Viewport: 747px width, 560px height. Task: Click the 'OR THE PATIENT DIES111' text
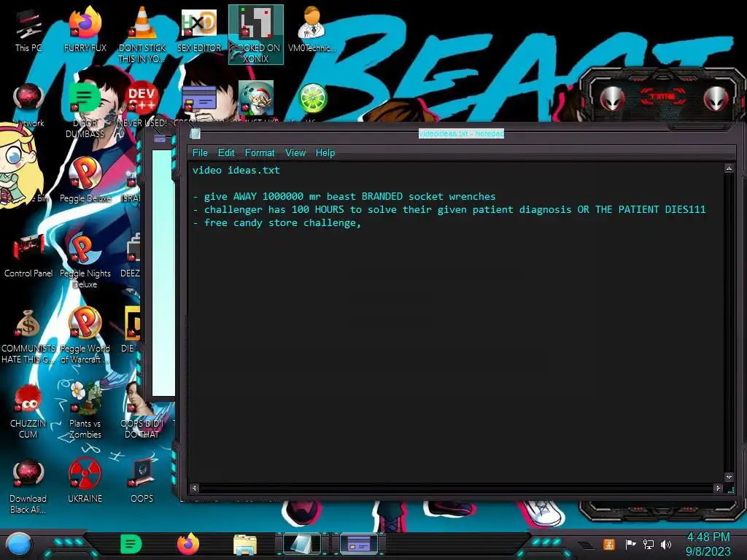pos(641,209)
